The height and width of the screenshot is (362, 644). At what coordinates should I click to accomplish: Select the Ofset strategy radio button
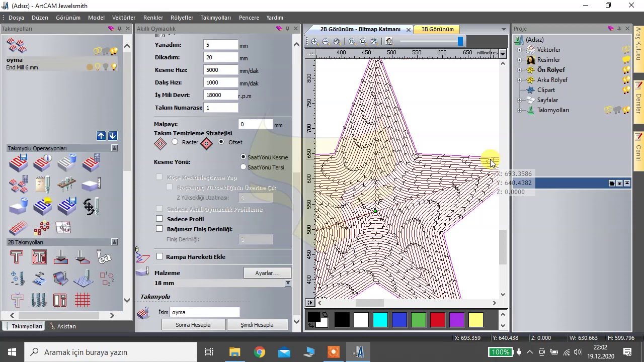click(221, 142)
